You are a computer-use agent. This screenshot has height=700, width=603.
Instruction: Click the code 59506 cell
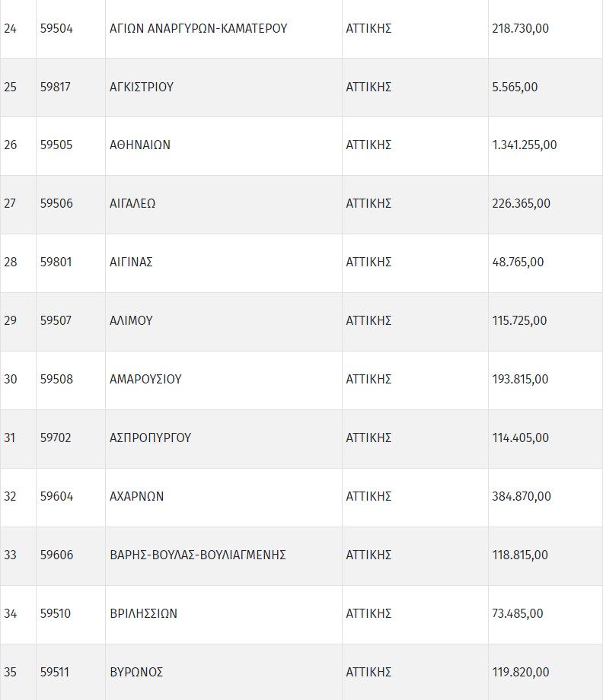pos(56,203)
